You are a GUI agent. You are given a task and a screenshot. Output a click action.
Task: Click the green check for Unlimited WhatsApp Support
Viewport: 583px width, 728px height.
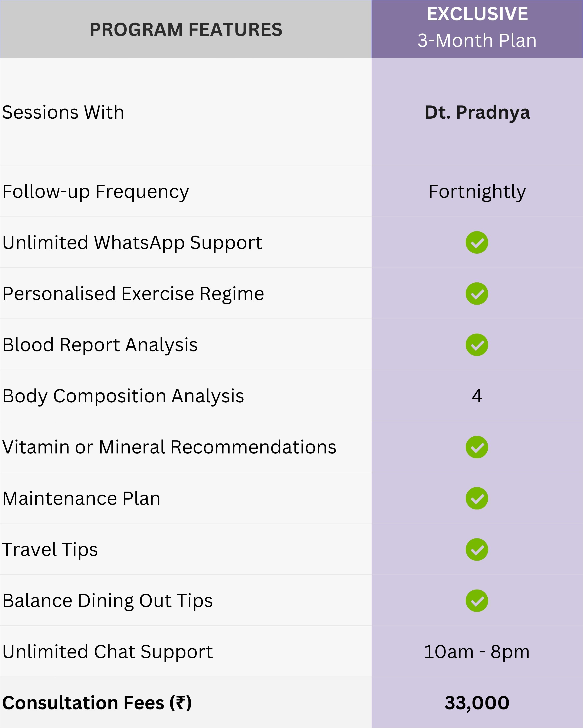[477, 242]
